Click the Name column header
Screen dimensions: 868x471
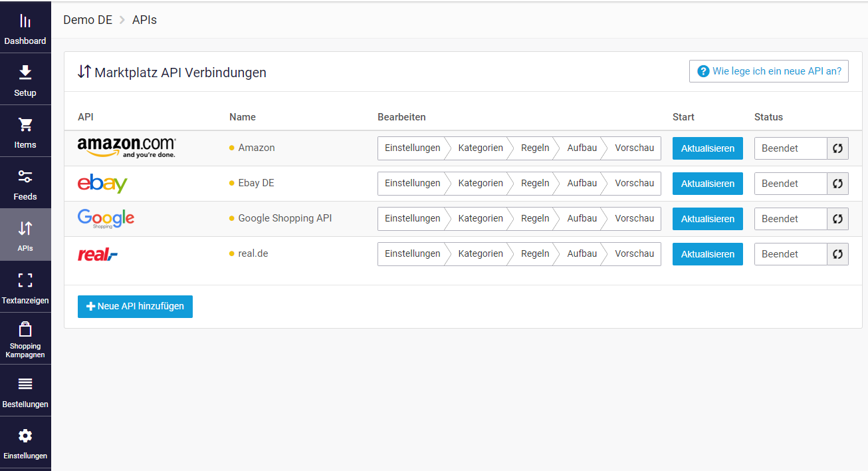243,117
